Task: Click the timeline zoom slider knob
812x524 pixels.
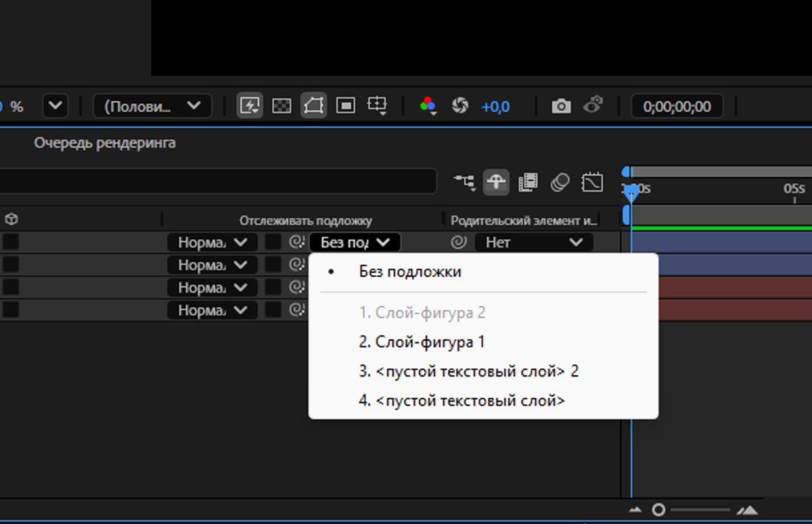Action: 658,510
